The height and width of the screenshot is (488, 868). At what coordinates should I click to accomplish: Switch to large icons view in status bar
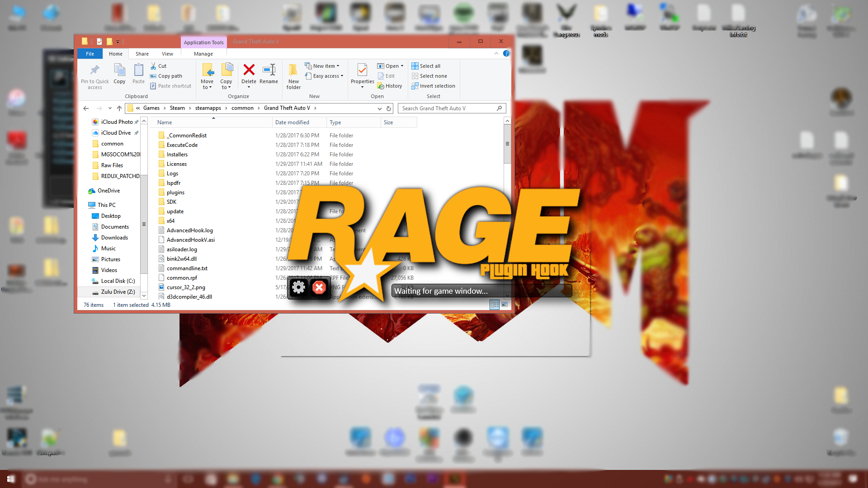click(505, 305)
